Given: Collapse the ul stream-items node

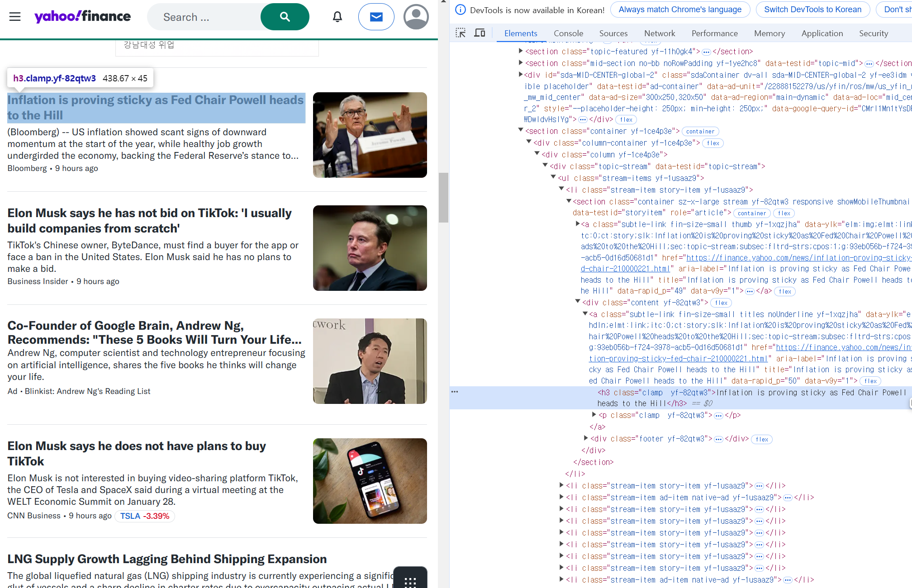Looking at the screenshot, I should tap(553, 177).
